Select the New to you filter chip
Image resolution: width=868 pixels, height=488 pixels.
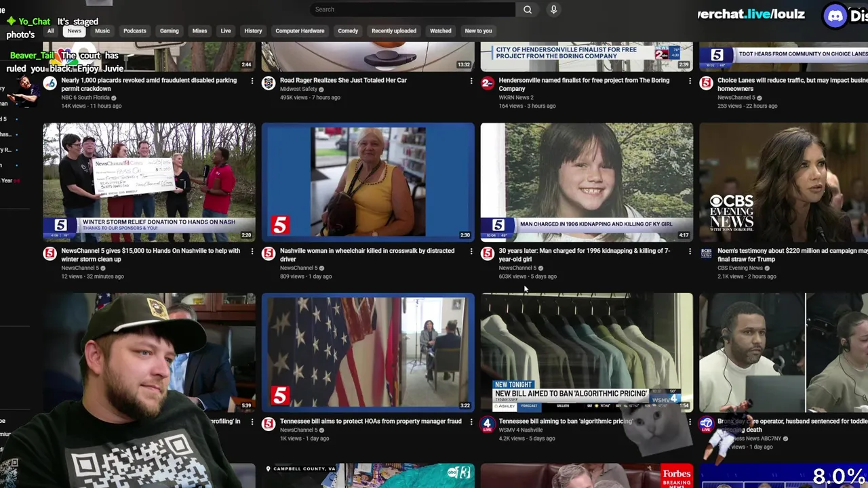pos(478,30)
